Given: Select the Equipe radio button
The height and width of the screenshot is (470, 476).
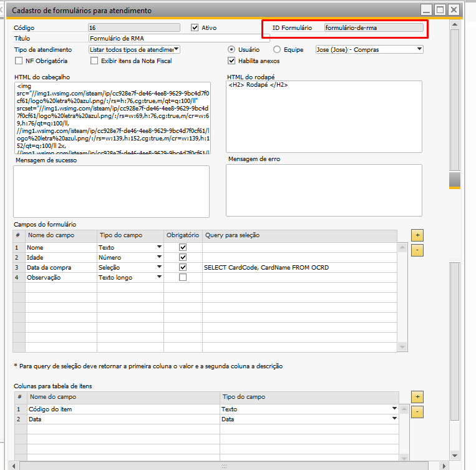Looking at the screenshot, I should coord(277,49).
